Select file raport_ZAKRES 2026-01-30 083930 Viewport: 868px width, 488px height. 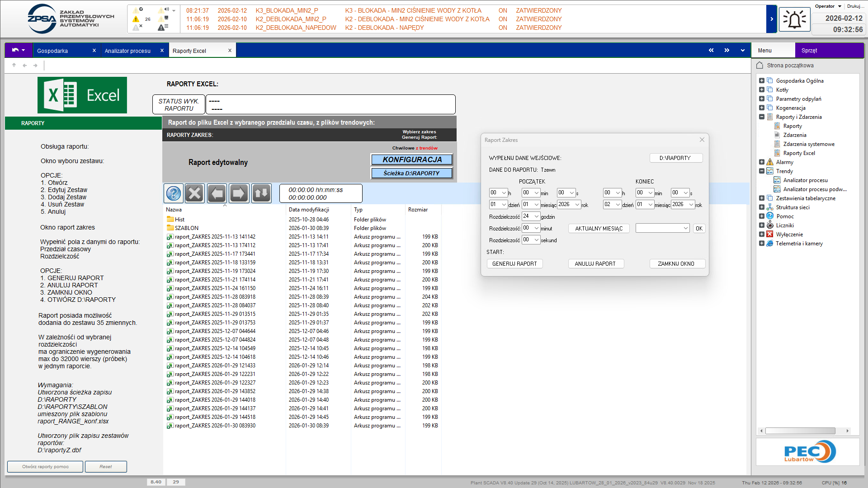(x=215, y=426)
